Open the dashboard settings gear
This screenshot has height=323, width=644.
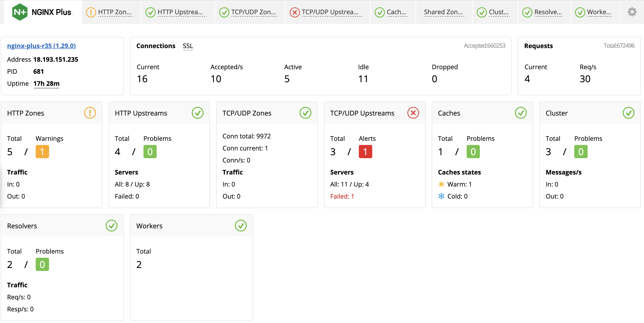click(x=632, y=11)
